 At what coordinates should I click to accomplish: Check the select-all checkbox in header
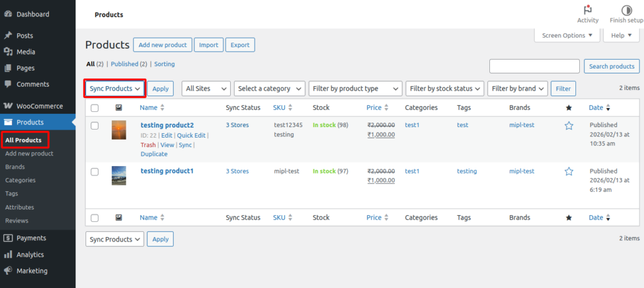click(x=95, y=108)
